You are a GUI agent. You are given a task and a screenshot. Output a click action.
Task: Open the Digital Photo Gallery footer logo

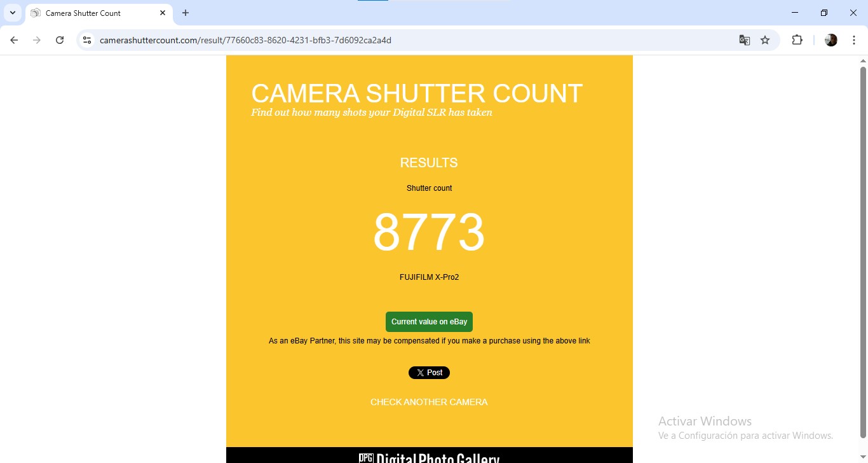(429, 458)
